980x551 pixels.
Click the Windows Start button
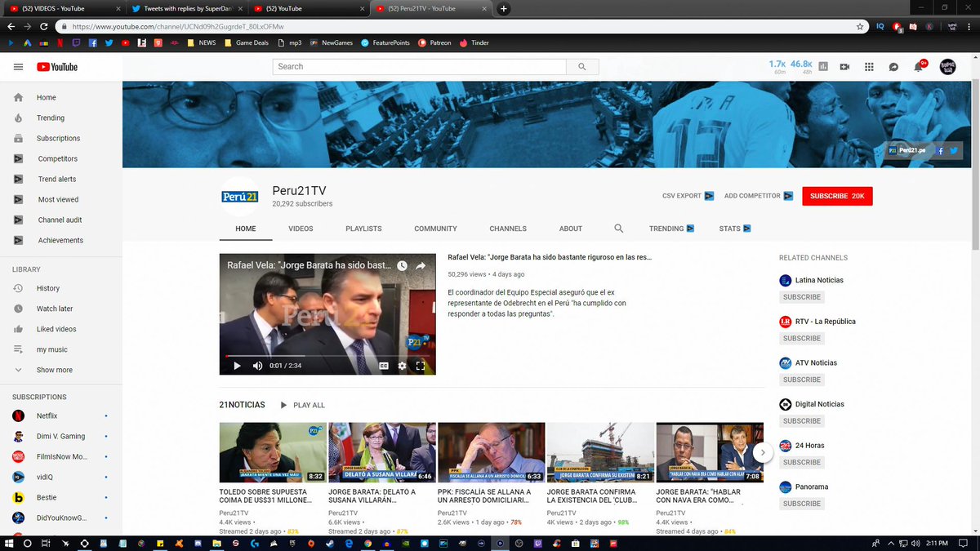[x=10, y=543]
